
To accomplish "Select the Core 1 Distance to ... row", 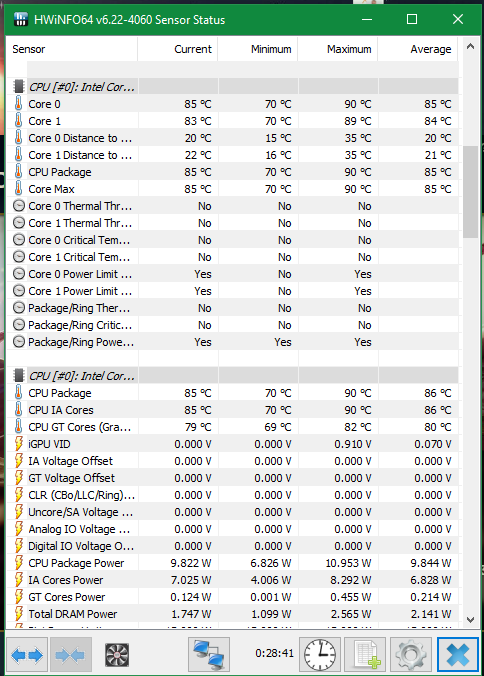I will coord(233,155).
